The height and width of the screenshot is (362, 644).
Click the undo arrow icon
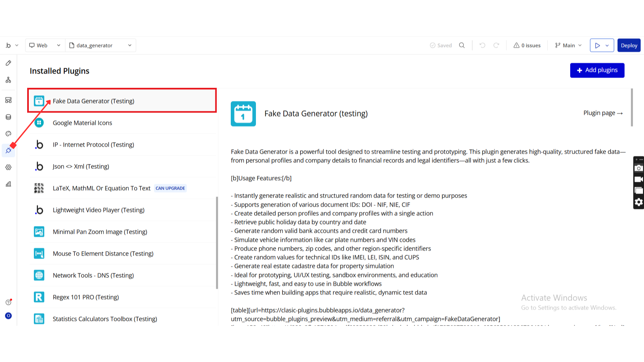(482, 45)
